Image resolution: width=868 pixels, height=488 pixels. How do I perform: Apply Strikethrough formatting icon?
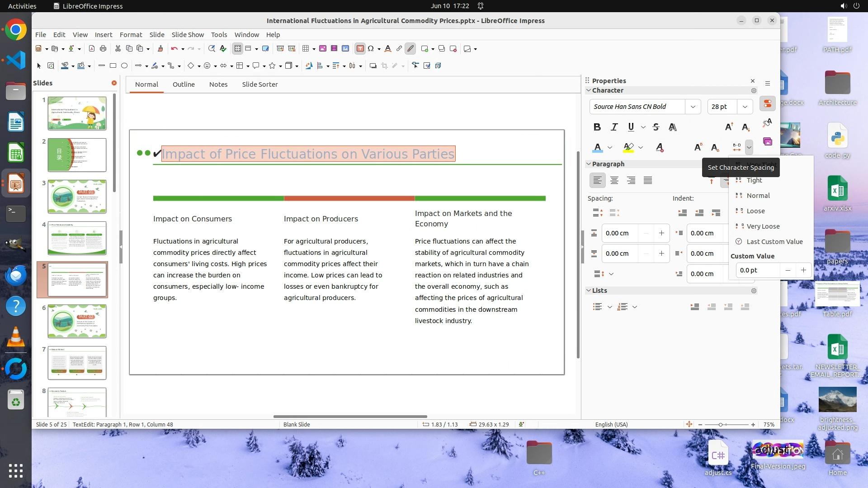656,127
